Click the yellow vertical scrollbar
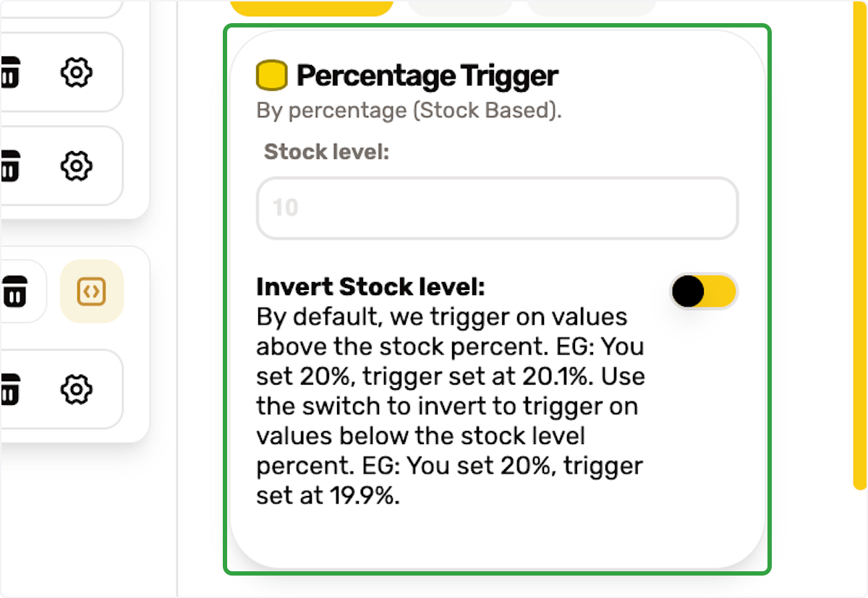The image size is (868, 598). [859, 246]
